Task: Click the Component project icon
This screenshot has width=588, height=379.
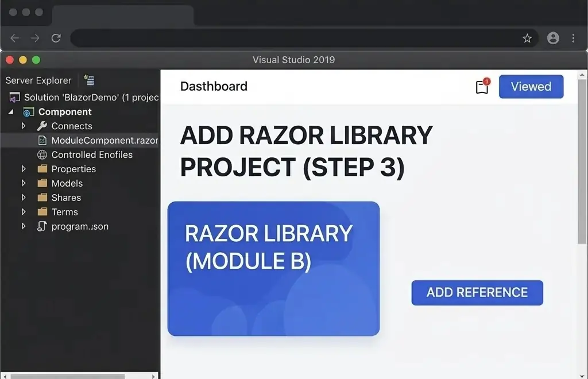Action: tap(29, 112)
